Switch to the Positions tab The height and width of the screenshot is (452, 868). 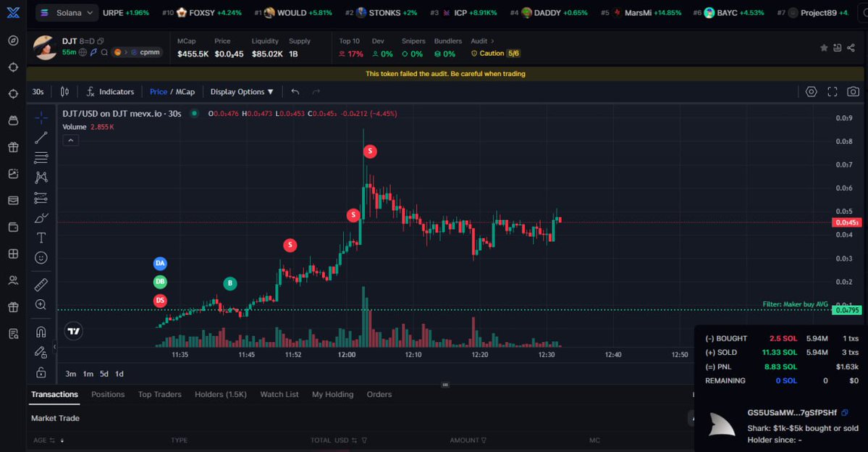click(108, 394)
